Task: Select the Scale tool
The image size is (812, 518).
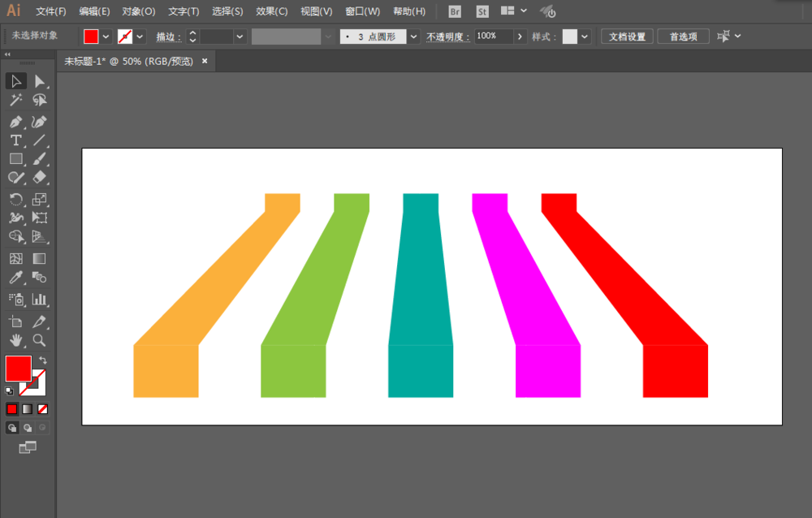Action: click(x=39, y=200)
